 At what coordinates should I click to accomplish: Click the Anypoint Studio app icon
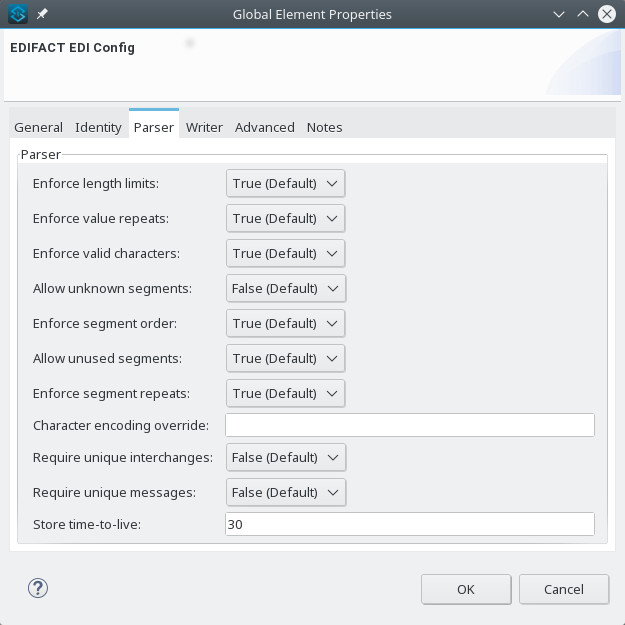pyautogui.click(x=18, y=14)
